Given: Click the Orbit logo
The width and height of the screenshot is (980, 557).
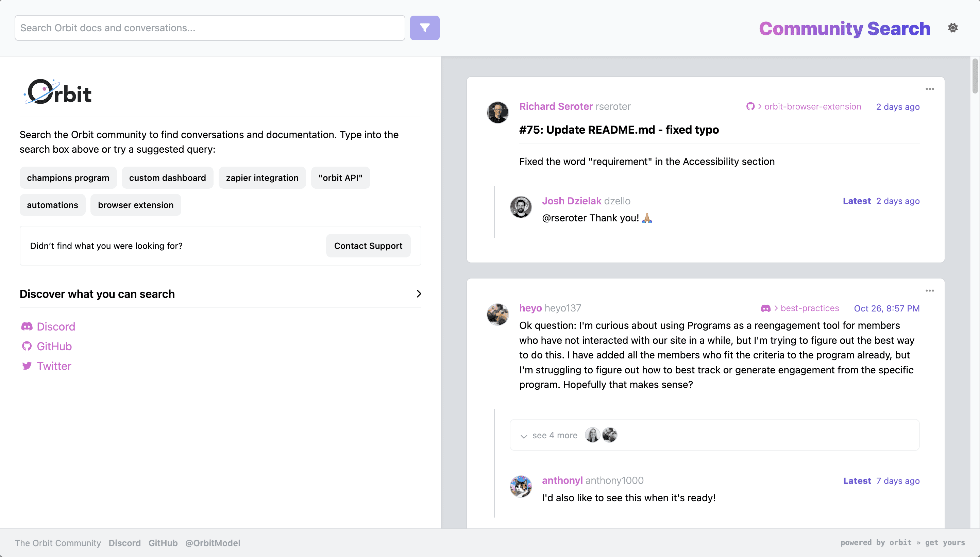Looking at the screenshot, I should [57, 92].
